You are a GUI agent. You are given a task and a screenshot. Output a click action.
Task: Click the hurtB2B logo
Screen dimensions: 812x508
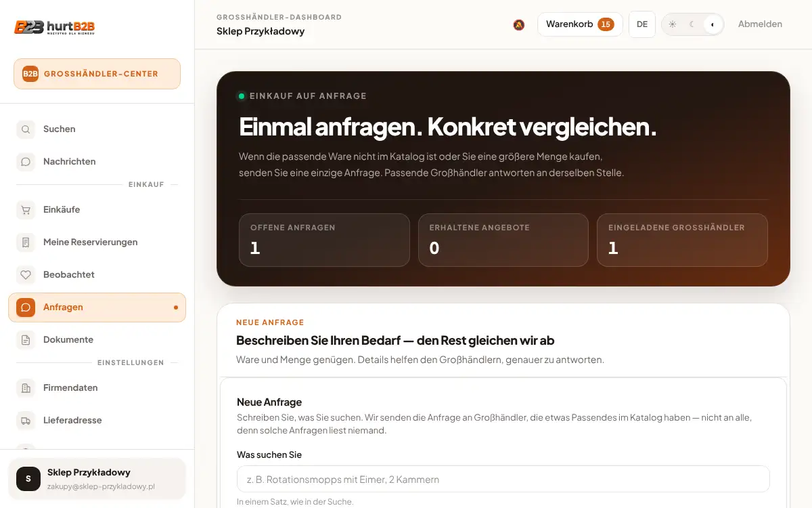tap(54, 27)
